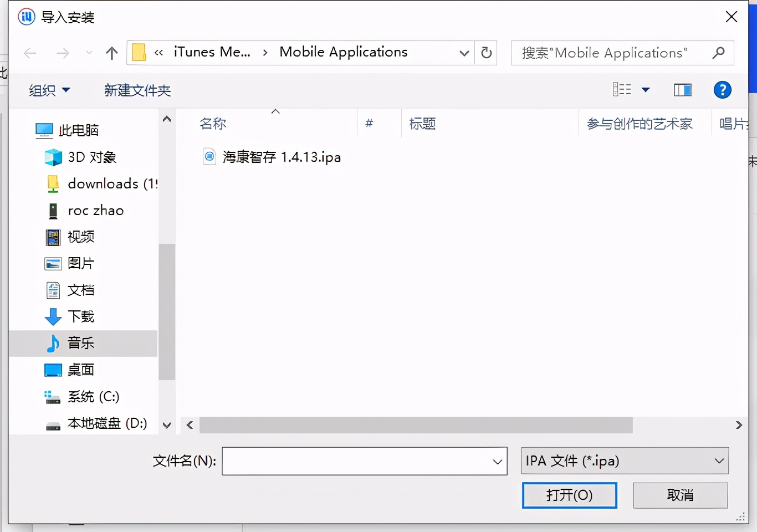Sort files by the 名称 column header
This screenshot has height=532, width=757.
213,123
